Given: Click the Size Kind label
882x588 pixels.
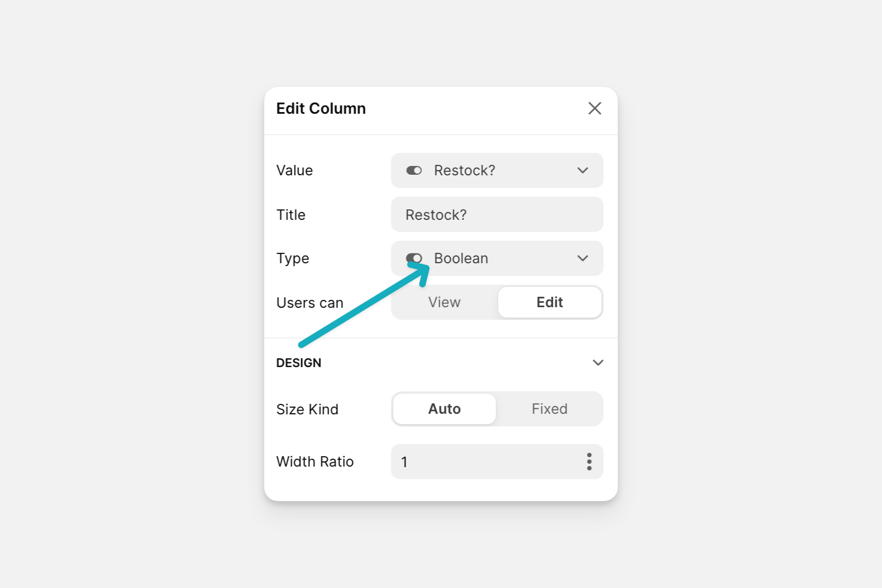Looking at the screenshot, I should click(307, 409).
